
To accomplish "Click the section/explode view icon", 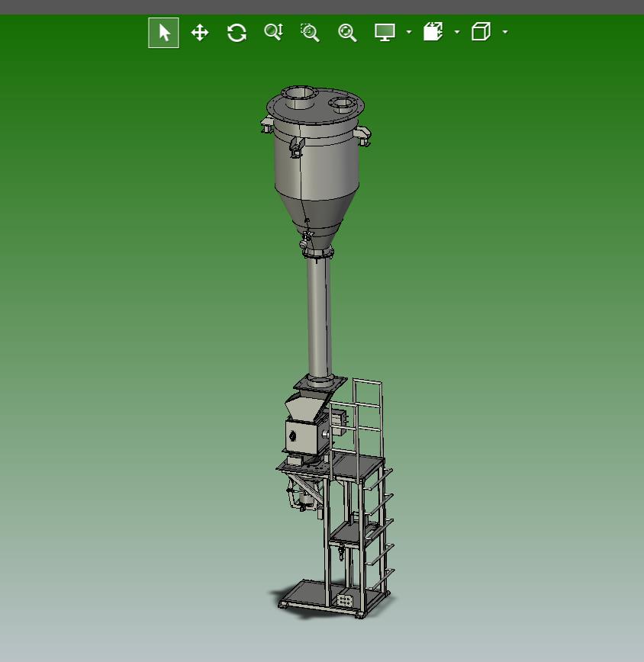I will [433, 32].
